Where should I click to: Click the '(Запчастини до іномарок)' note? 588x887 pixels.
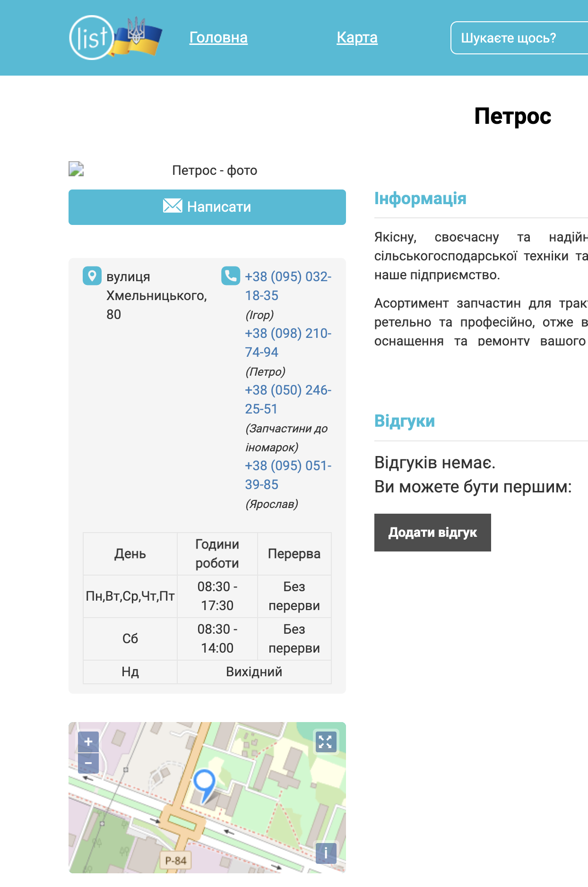click(x=286, y=438)
